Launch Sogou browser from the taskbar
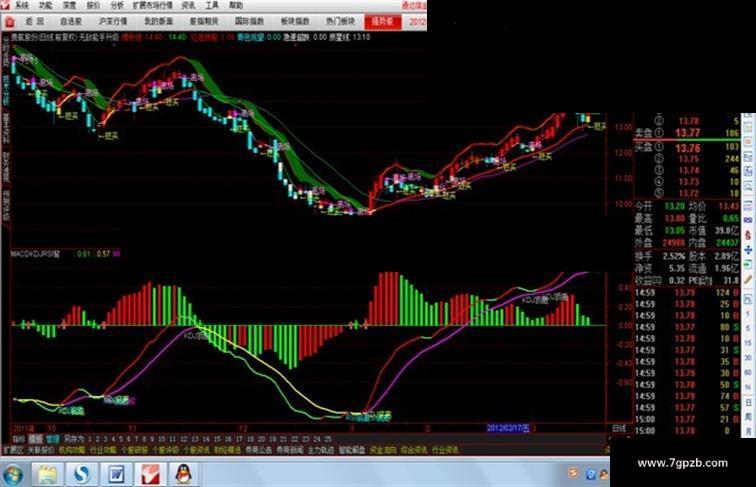This screenshot has height=487, width=756. [x=82, y=474]
